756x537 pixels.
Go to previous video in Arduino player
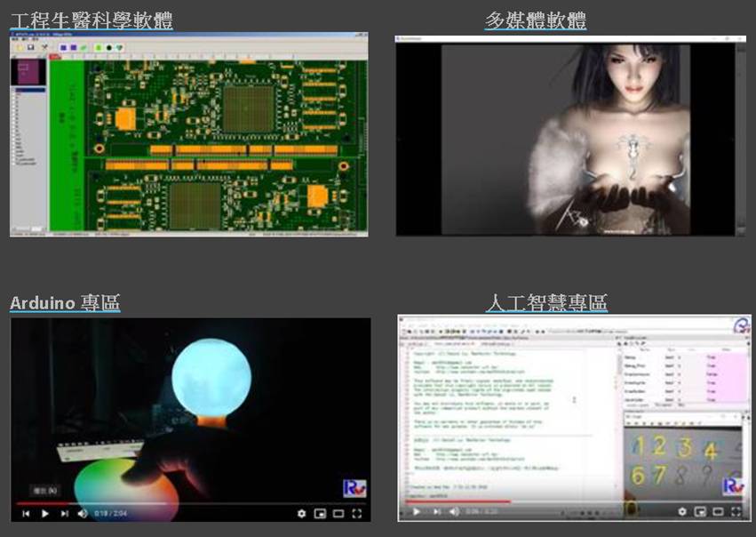pos(26,513)
